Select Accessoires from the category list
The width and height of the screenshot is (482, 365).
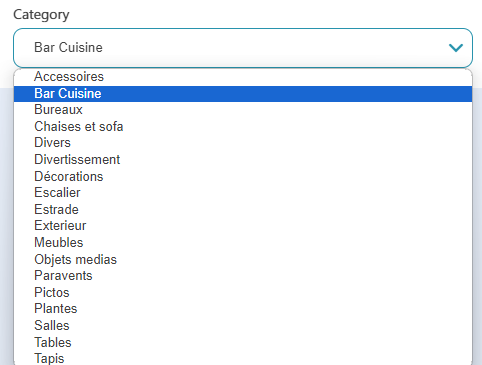[243, 77]
